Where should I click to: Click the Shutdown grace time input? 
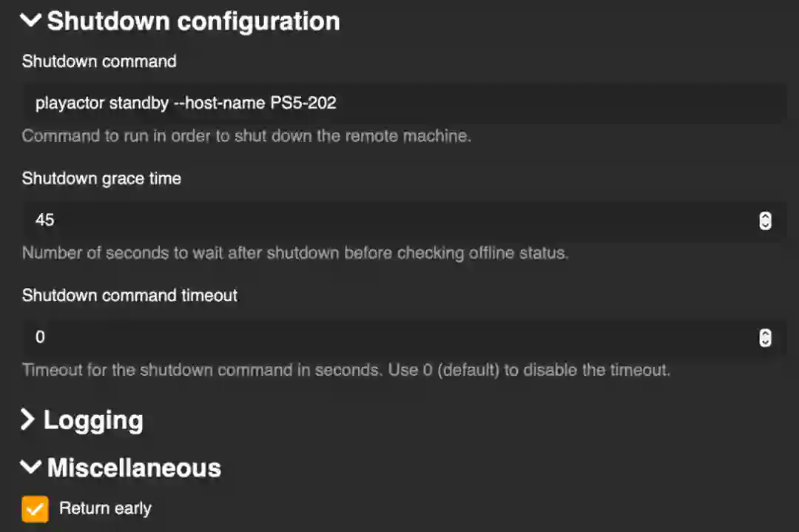385,220
